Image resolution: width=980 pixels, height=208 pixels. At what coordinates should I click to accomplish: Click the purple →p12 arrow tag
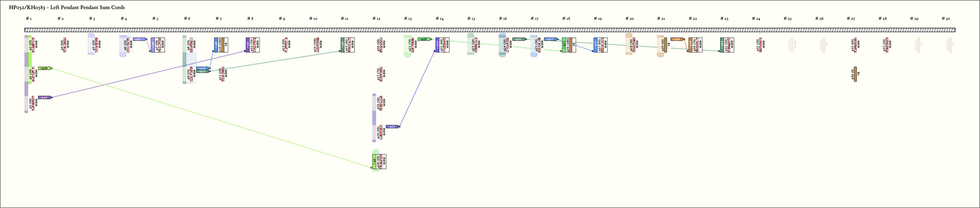[x=44, y=98]
